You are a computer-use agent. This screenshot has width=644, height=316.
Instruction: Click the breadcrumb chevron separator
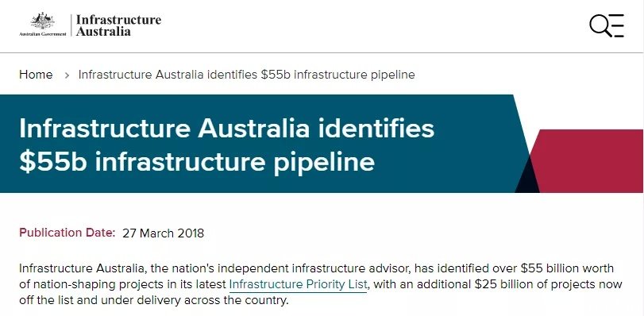tap(67, 75)
